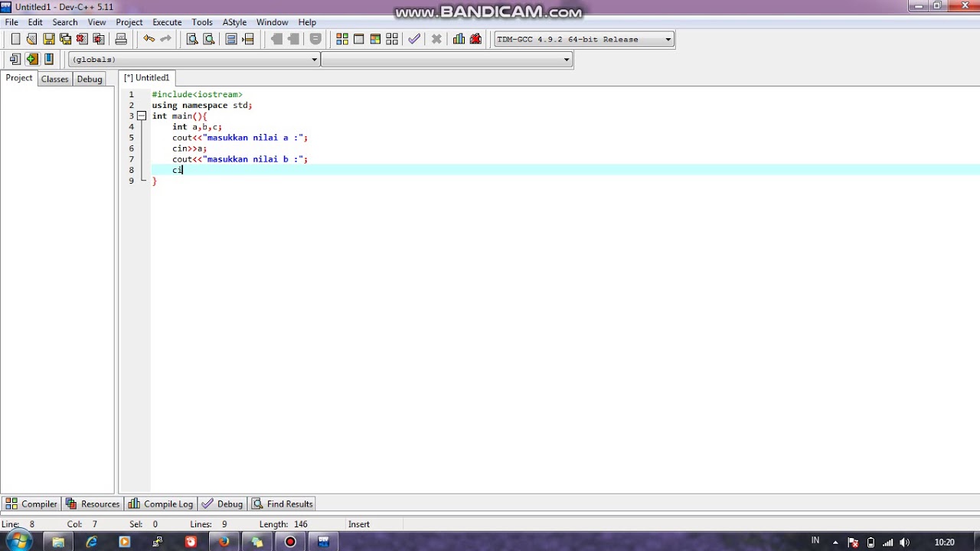This screenshot has height=551, width=980.
Task: Click the Redo arrow icon
Action: coord(165,39)
